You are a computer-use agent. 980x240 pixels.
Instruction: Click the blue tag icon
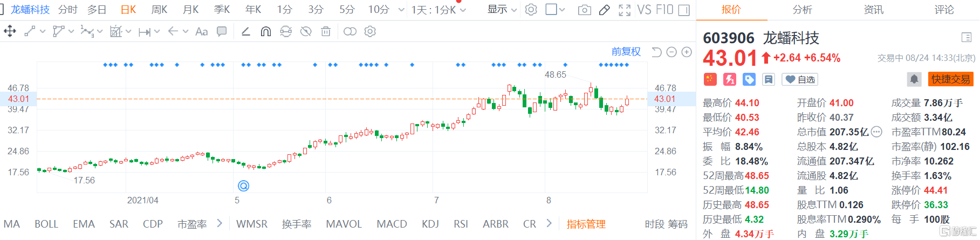pyautogui.click(x=749, y=79)
